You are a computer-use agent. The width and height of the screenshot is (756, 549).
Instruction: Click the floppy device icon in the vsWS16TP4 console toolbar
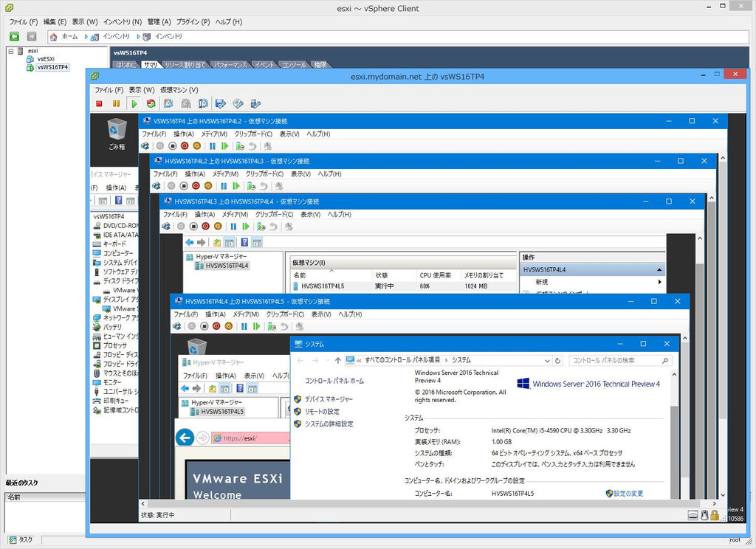click(x=220, y=103)
